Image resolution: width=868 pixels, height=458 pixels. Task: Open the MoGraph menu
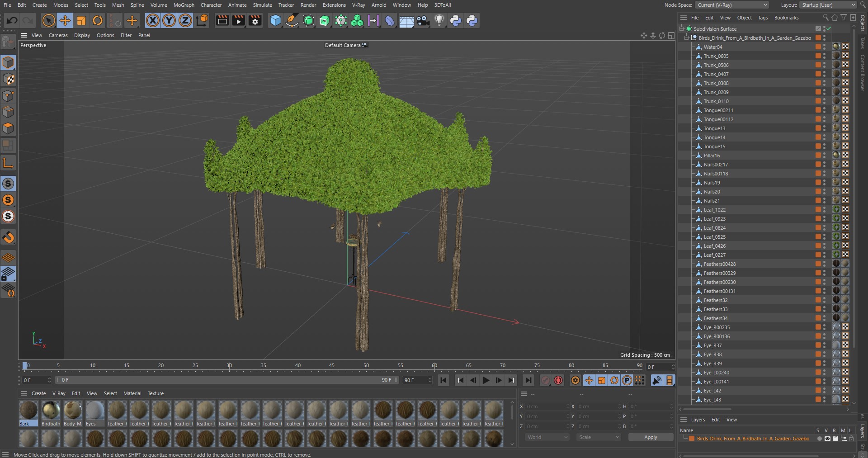(x=184, y=5)
